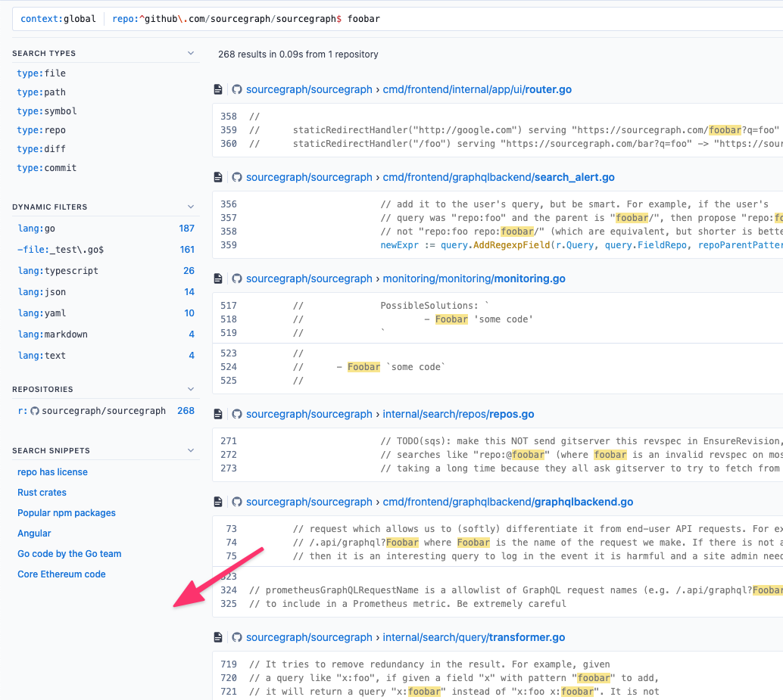Select the sourcegraph/sourcegraph repository filter

[106, 411]
